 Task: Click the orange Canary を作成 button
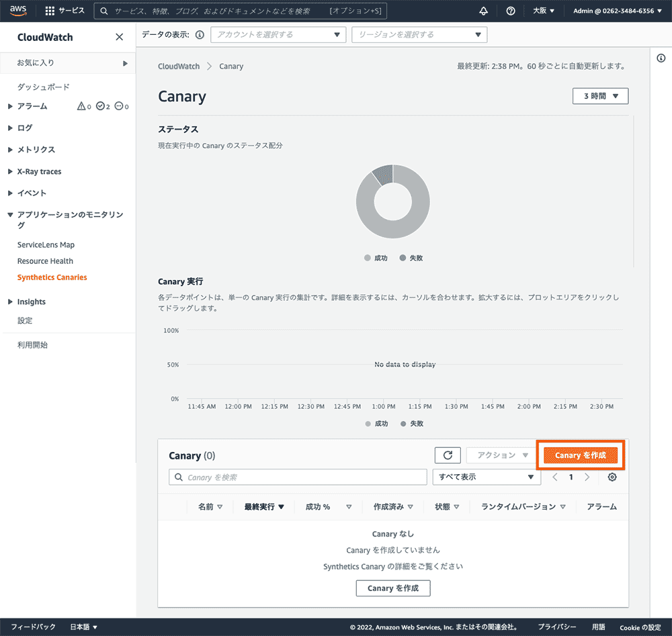(581, 455)
